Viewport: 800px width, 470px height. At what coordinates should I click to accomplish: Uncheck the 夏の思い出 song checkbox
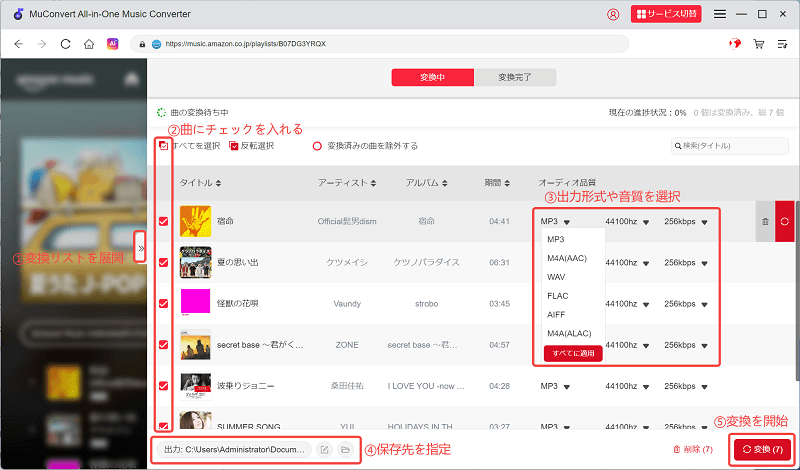click(163, 262)
